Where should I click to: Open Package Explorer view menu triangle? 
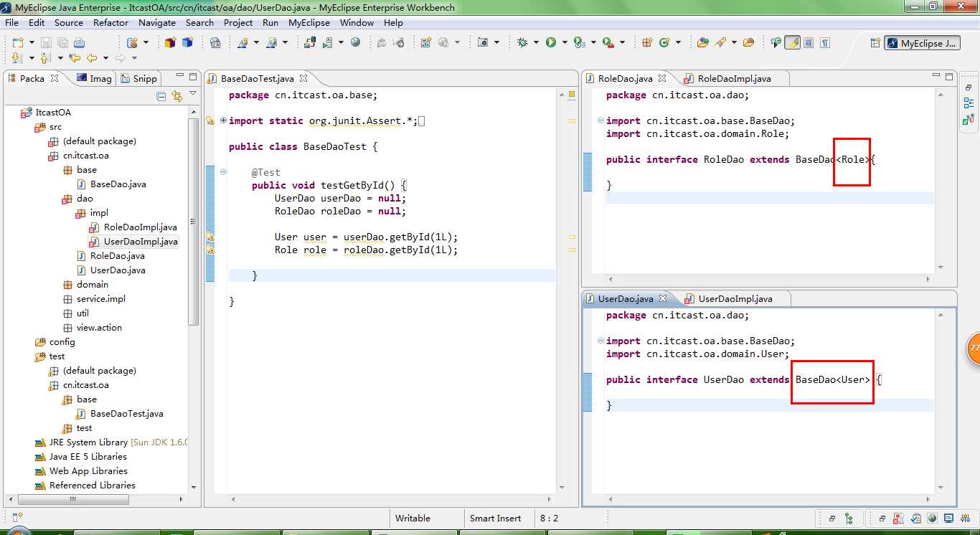[193, 94]
